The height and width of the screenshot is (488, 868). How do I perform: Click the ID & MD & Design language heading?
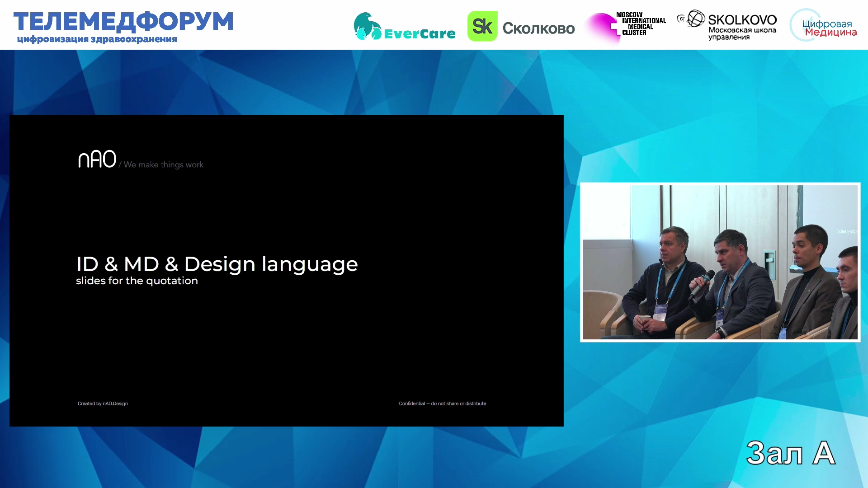[217, 264]
